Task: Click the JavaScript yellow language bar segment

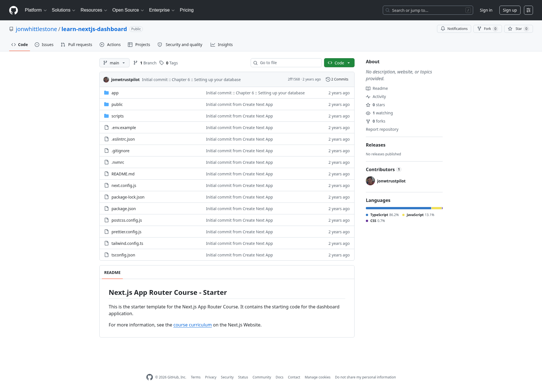Action: click(436, 208)
